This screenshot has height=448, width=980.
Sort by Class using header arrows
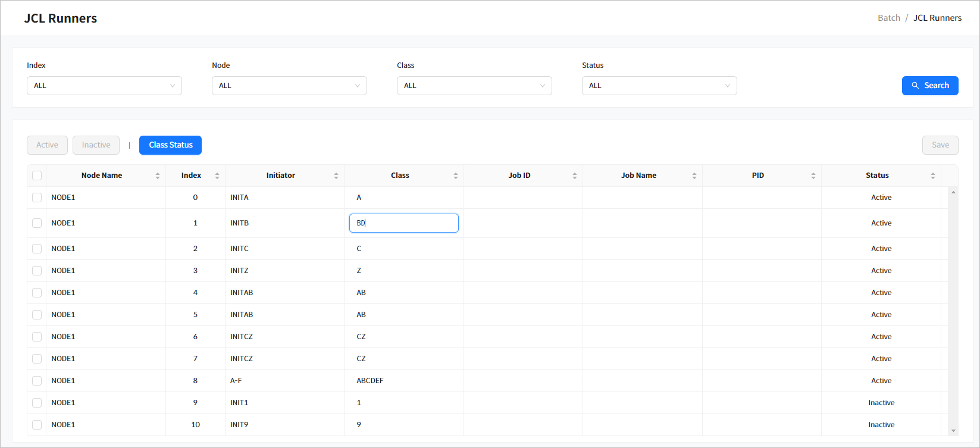coord(456,176)
